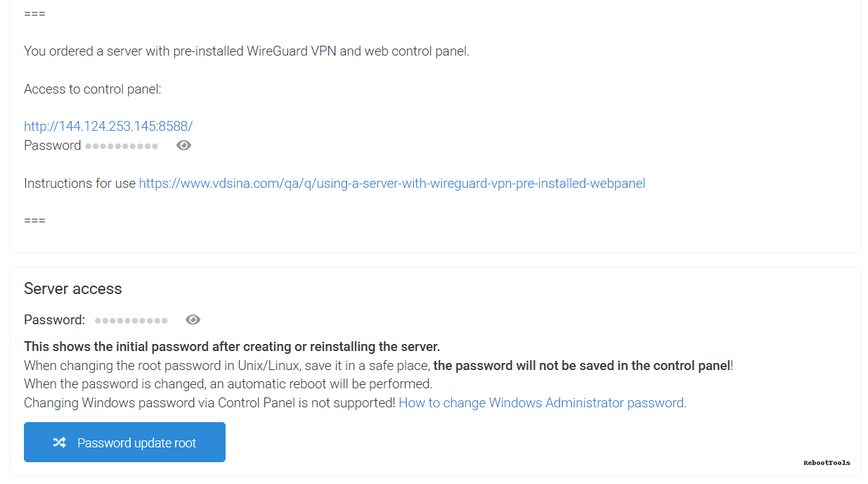Click the eye icon beside the VPN panel password
The image size is (868, 484).
tap(183, 145)
